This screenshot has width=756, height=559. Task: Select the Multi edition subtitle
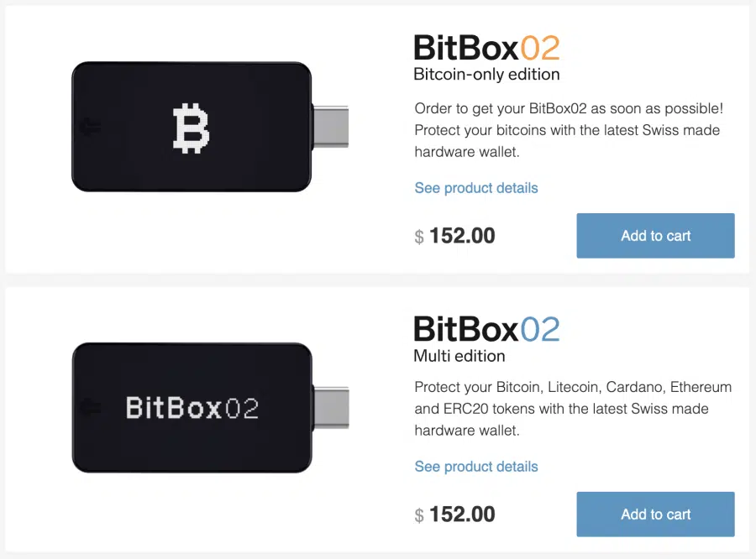[x=459, y=356]
